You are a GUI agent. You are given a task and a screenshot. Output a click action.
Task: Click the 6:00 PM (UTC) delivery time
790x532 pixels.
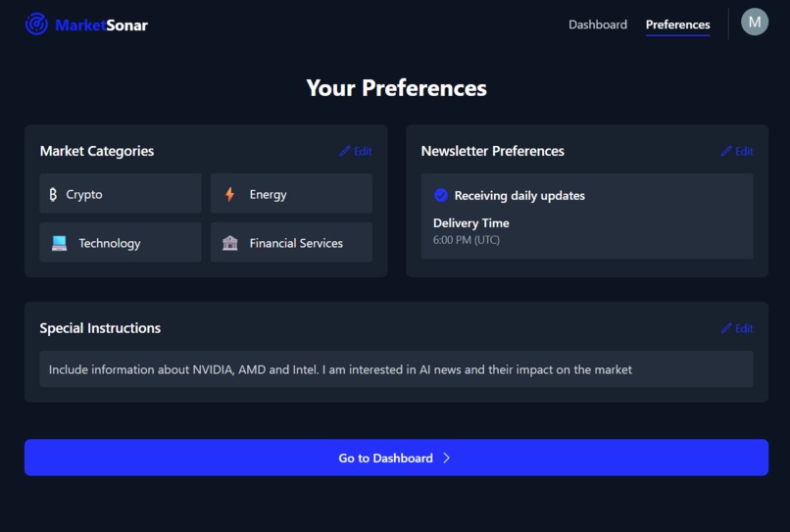pos(467,240)
